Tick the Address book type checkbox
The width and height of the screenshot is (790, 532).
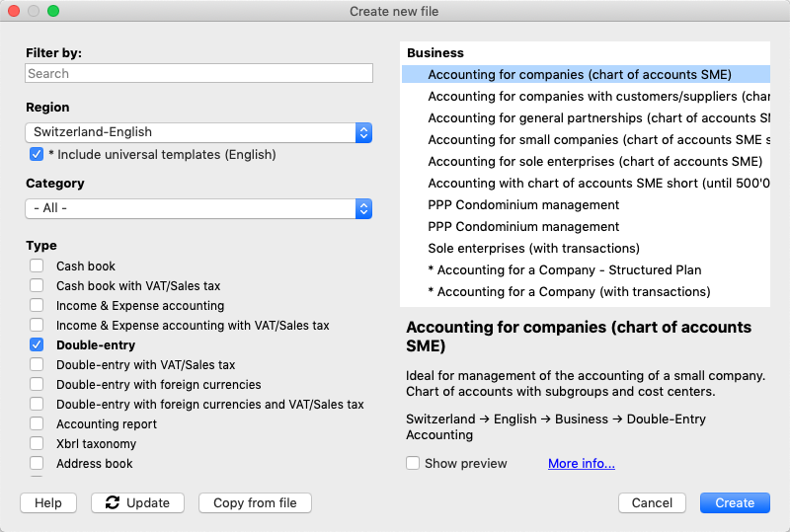point(37,464)
